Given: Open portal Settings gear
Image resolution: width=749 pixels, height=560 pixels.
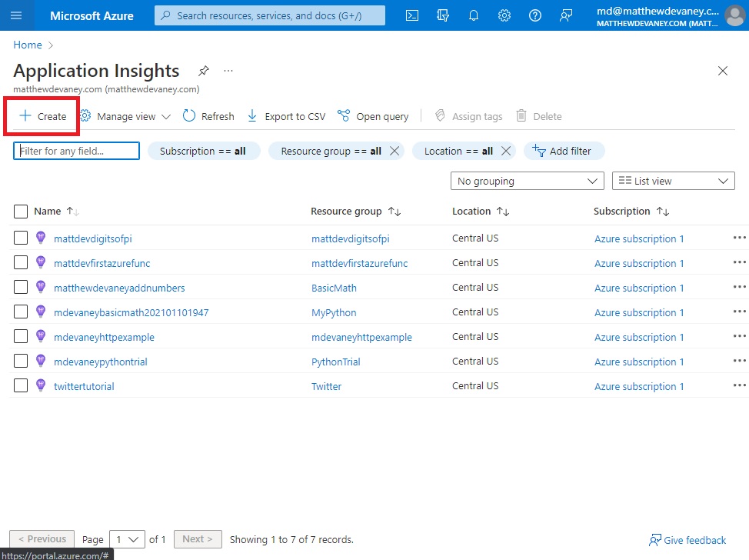Looking at the screenshot, I should tap(504, 15).
